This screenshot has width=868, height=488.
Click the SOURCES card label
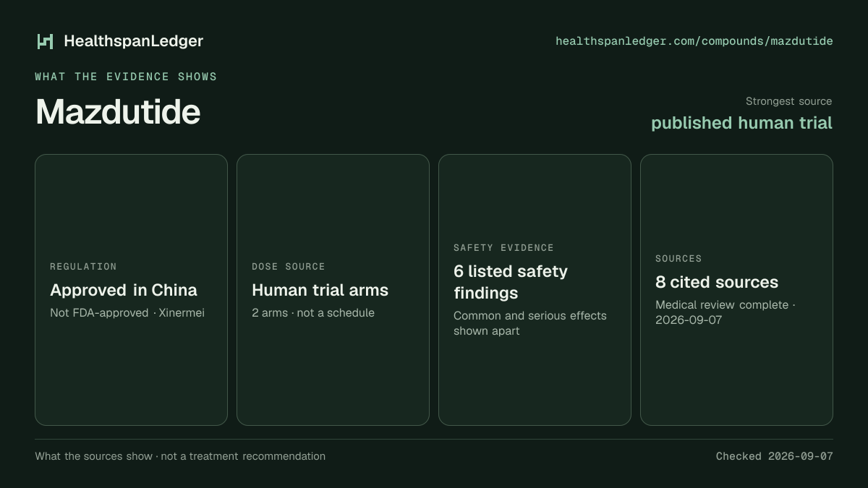coord(678,259)
